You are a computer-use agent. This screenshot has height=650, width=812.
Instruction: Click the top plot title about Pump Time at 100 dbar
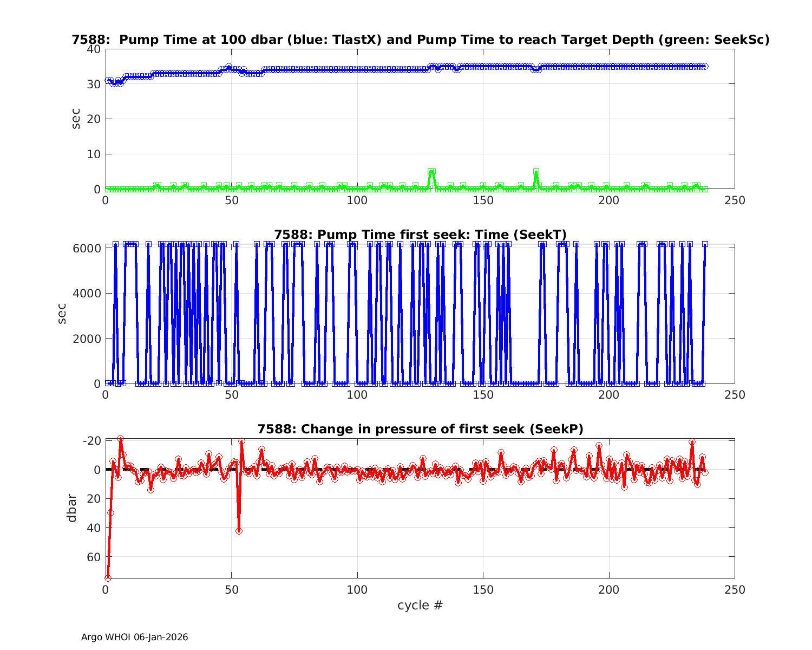coord(420,40)
